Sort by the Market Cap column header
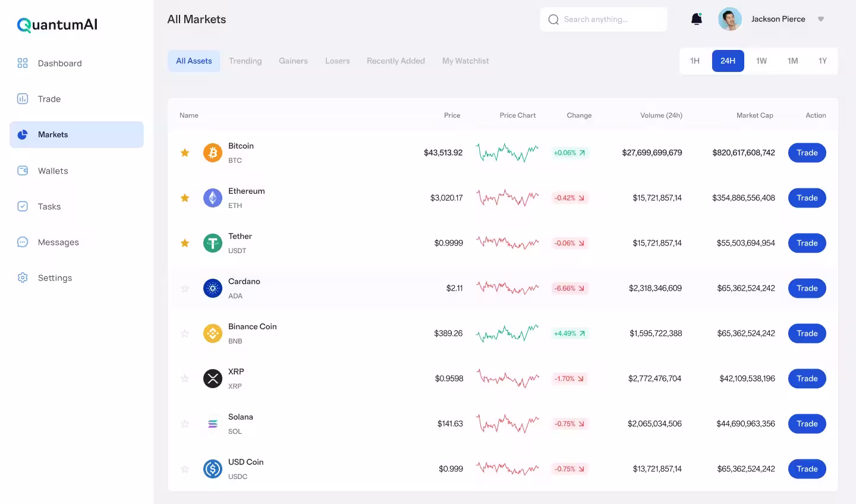The width and height of the screenshot is (856, 504). tap(755, 115)
